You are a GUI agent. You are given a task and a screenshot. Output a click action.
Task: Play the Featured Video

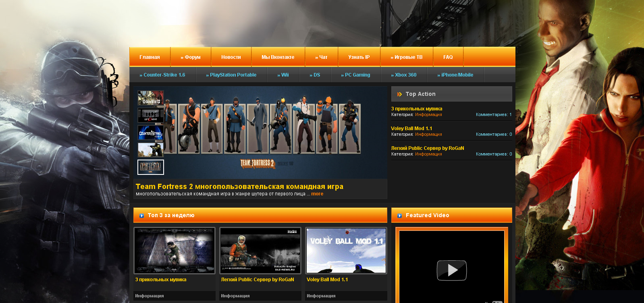pyautogui.click(x=452, y=270)
